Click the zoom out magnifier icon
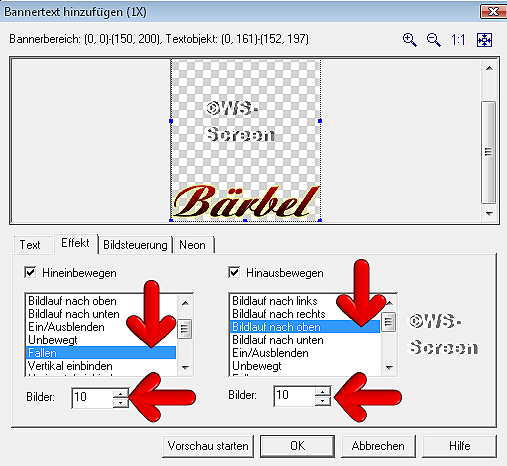Image resolution: width=507 pixels, height=466 pixels. point(434,40)
